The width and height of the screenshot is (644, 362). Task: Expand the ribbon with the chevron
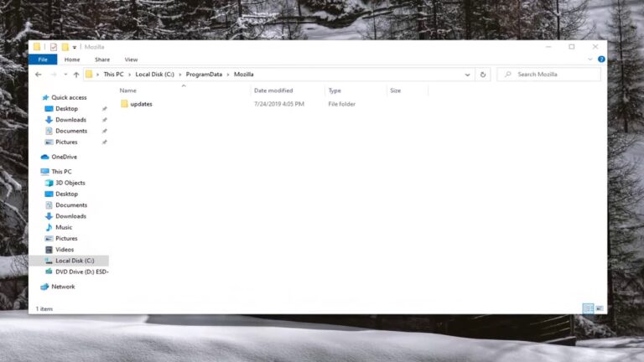point(590,59)
